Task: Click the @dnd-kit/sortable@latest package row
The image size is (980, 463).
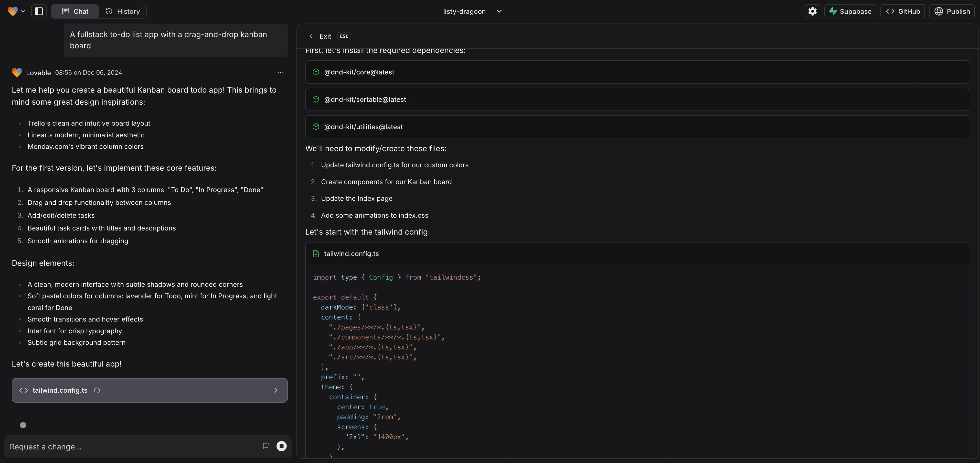Action: click(637, 100)
